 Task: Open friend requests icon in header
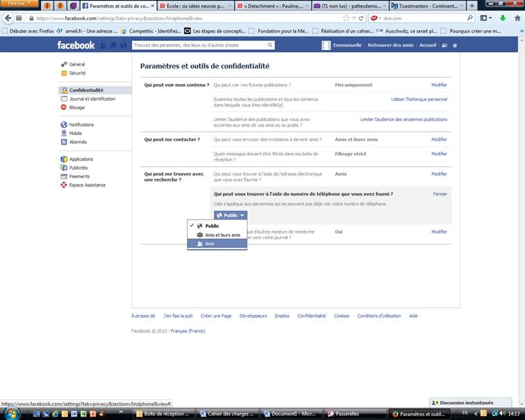[x=103, y=45]
